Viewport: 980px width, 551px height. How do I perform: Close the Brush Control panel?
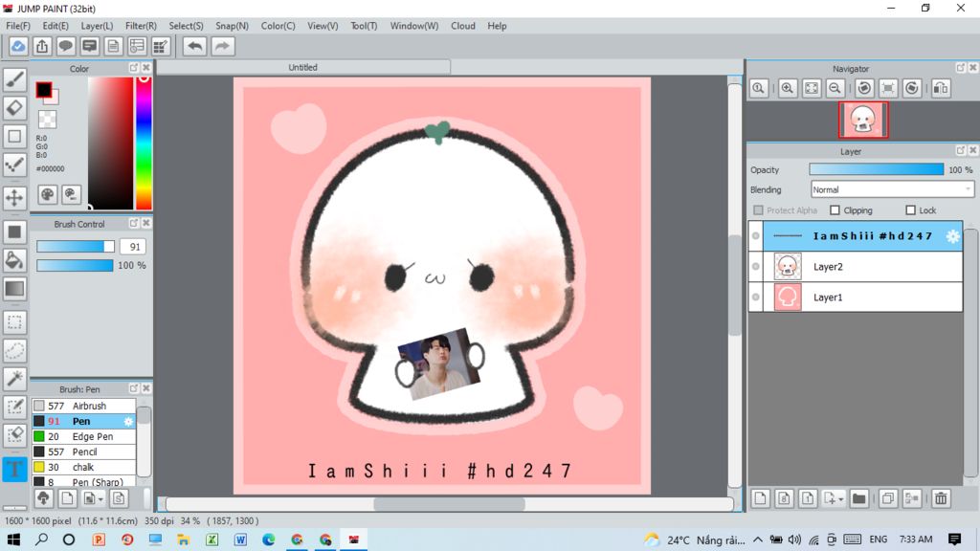[146, 223]
